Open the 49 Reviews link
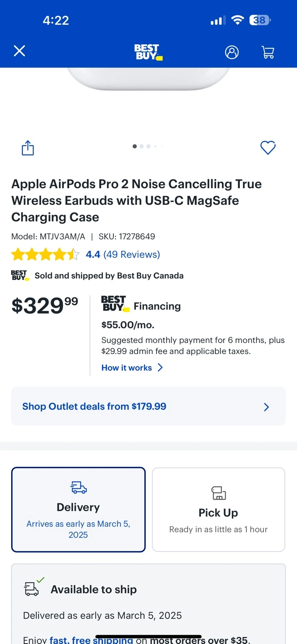297x644 pixels. tap(131, 254)
